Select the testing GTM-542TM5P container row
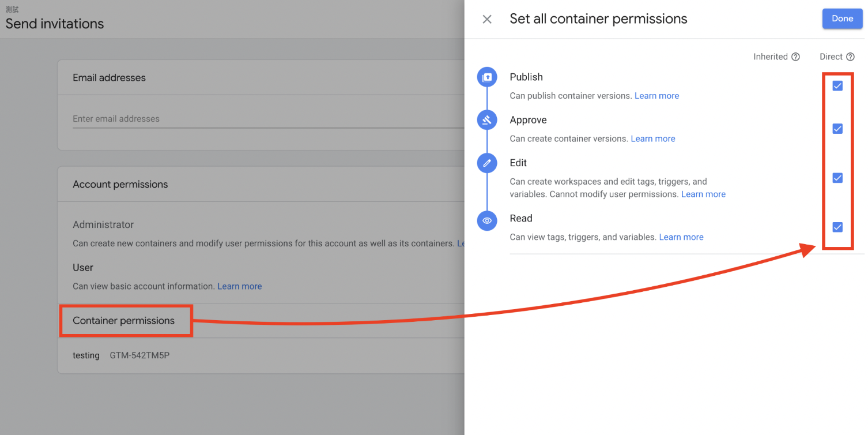This screenshot has width=868, height=435. coord(121,355)
